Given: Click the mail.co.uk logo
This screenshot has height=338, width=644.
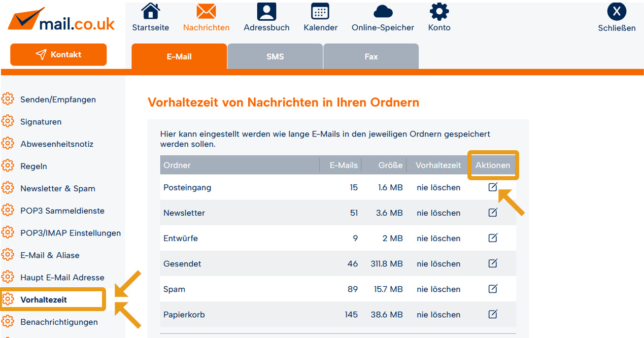Looking at the screenshot, I should coord(61,20).
